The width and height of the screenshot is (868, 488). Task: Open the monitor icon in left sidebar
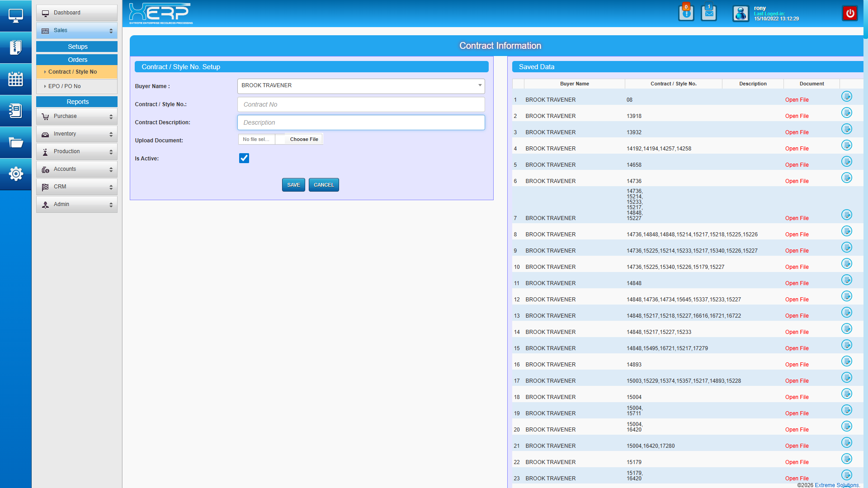coord(16,16)
